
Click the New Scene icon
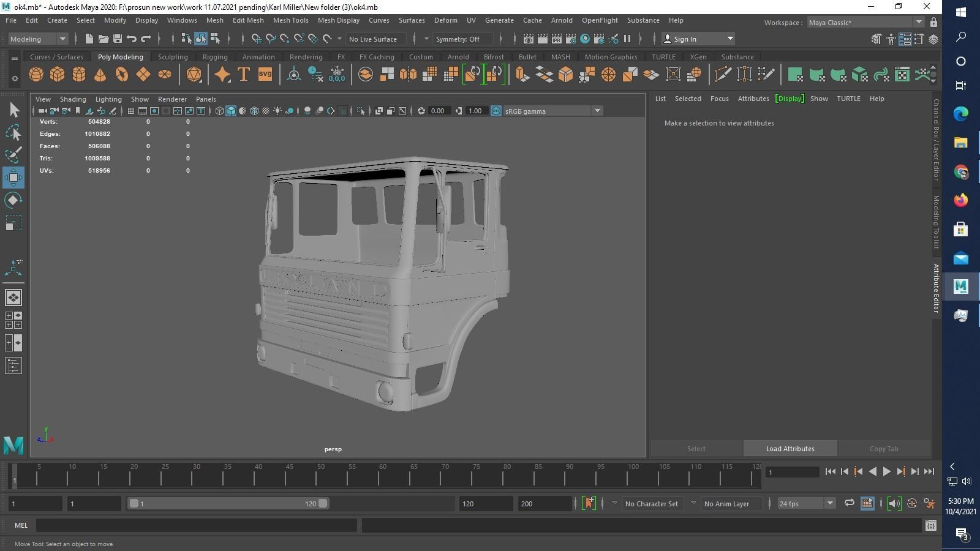click(89, 39)
